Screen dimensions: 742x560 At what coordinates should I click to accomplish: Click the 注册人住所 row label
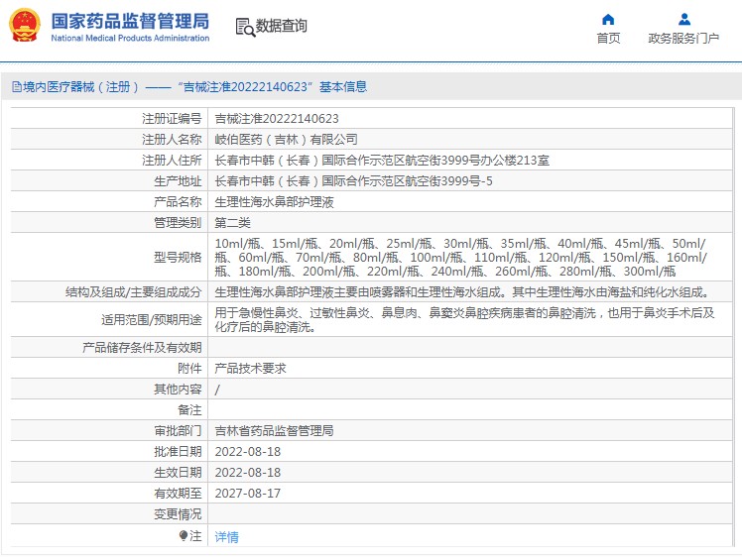pos(172,161)
